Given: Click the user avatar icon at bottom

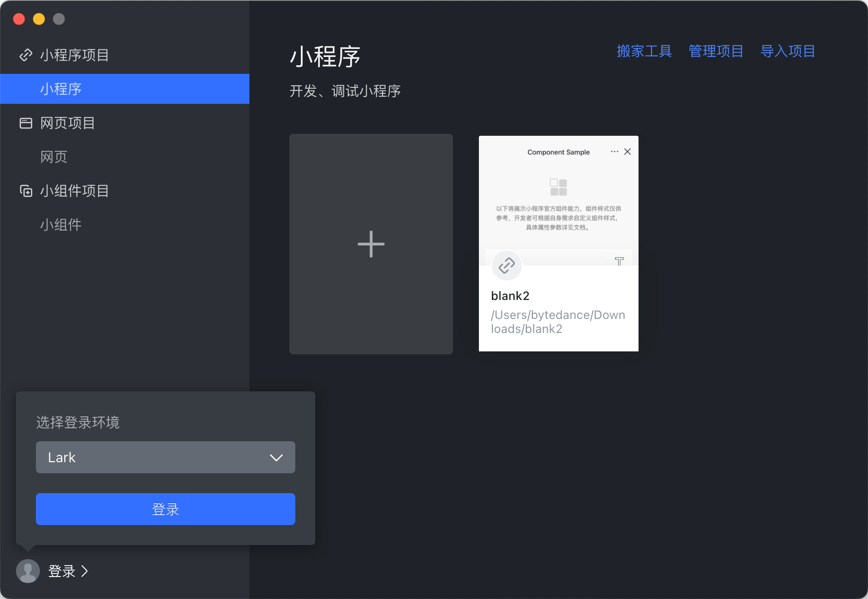Looking at the screenshot, I should [28, 571].
